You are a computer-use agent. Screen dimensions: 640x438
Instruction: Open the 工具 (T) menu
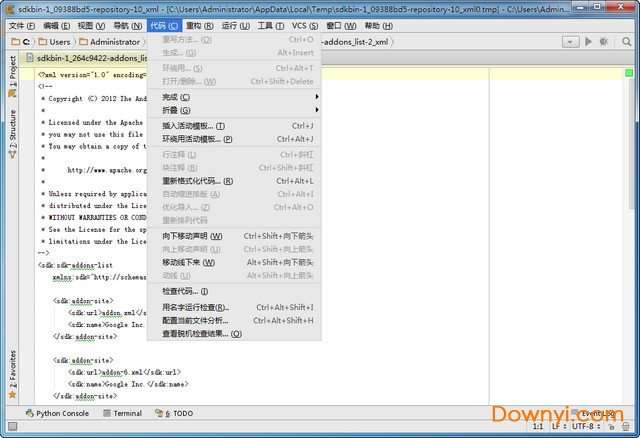click(271, 26)
